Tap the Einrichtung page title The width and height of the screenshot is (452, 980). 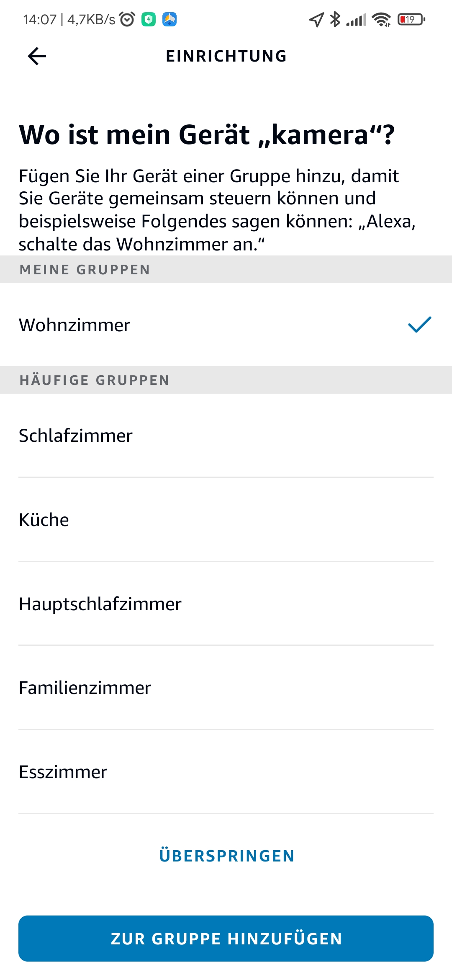pos(226,56)
